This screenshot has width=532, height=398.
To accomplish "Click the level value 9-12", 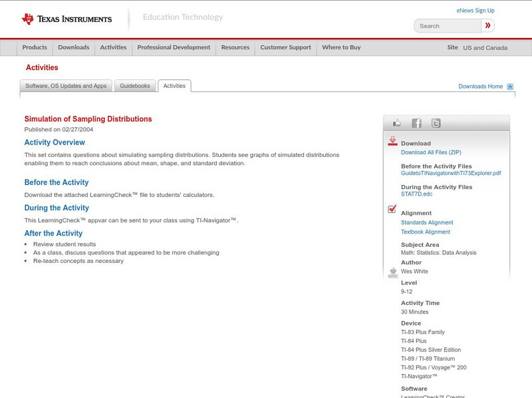I will click(406, 292).
